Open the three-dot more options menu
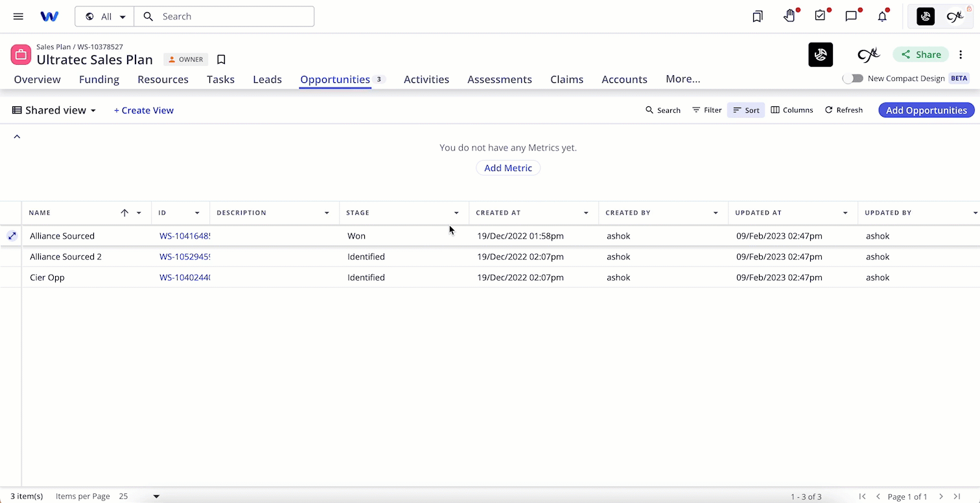Screen dimensions: 980x503 961,54
